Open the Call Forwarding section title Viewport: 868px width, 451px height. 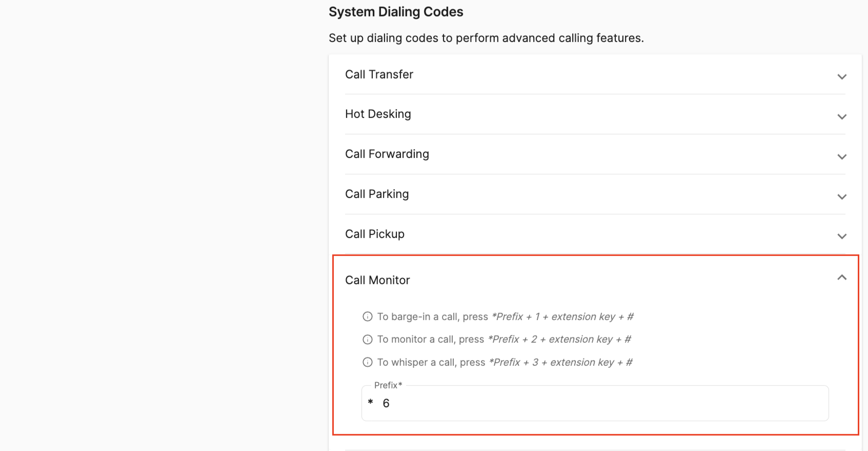click(x=387, y=154)
